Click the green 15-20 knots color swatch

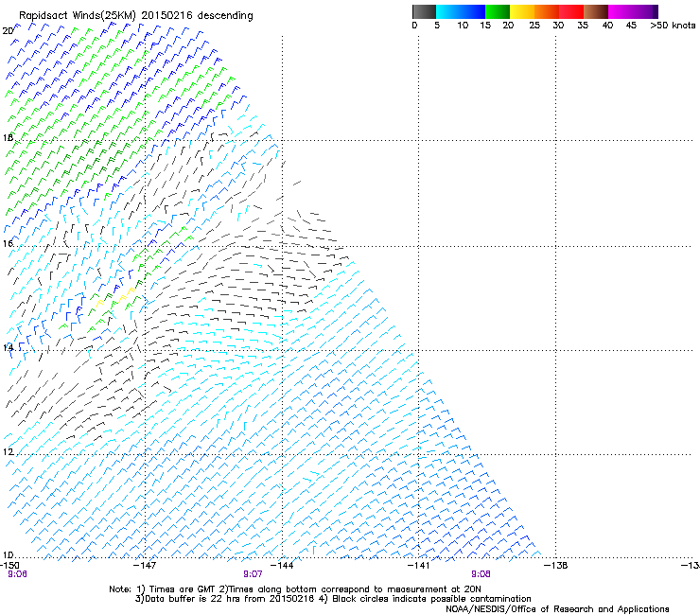[498, 11]
